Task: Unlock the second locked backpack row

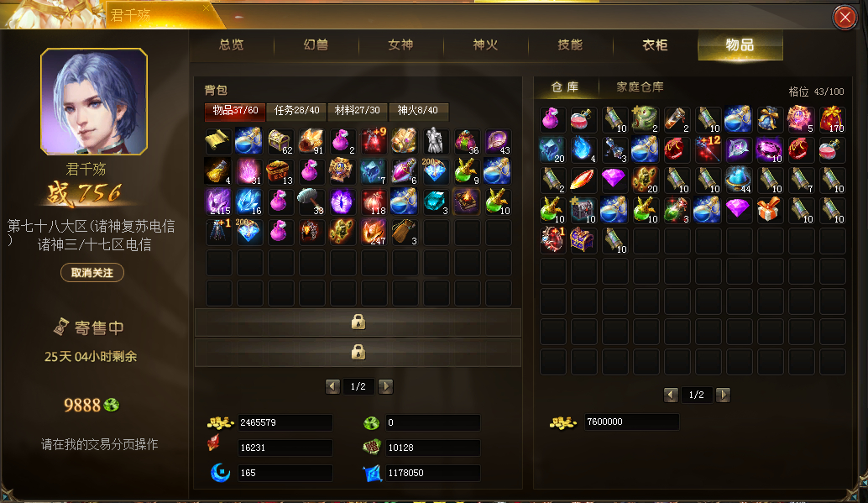Action: (358, 353)
